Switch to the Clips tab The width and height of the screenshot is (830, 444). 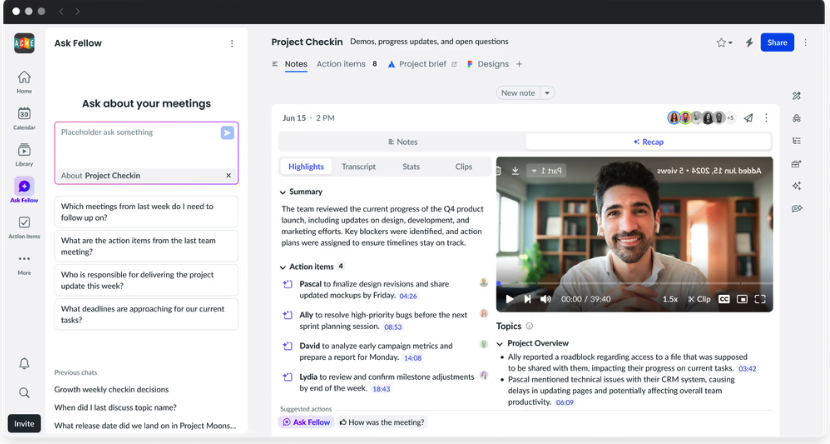click(463, 167)
